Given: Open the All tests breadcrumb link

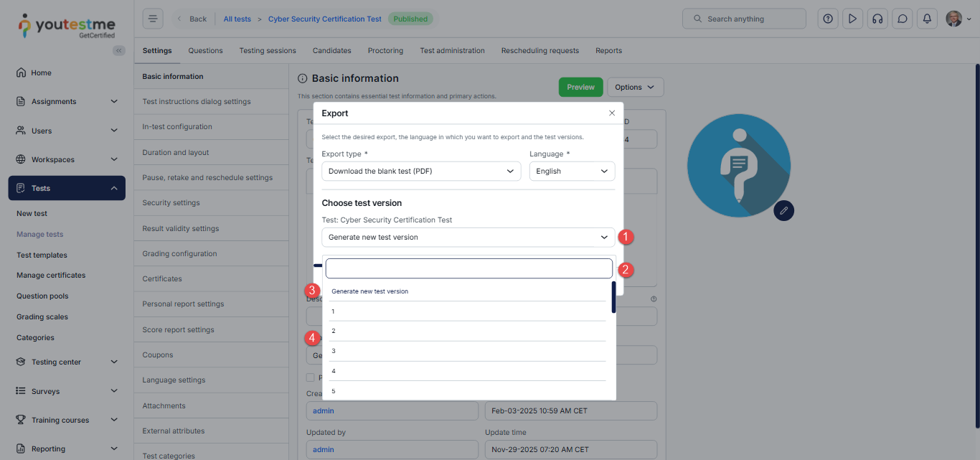Looking at the screenshot, I should coord(237,19).
